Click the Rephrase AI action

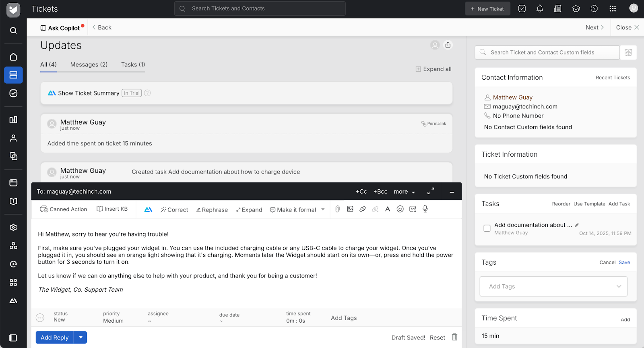click(x=212, y=210)
